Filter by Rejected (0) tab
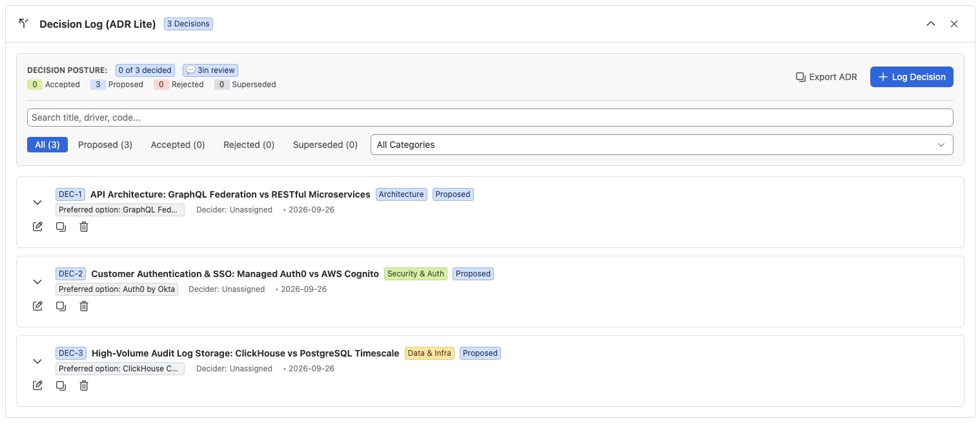The width and height of the screenshot is (980, 423). pos(249,145)
